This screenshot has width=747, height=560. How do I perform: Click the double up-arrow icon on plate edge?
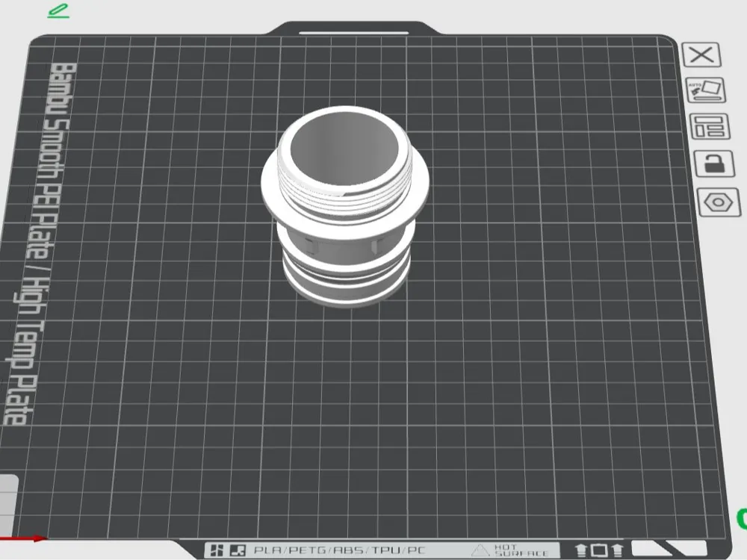click(599, 550)
